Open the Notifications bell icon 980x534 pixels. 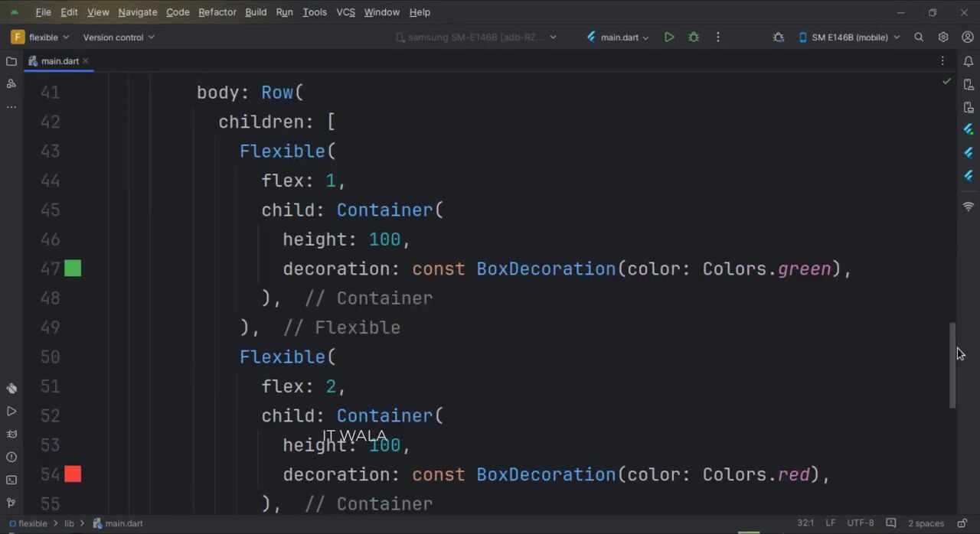point(969,61)
